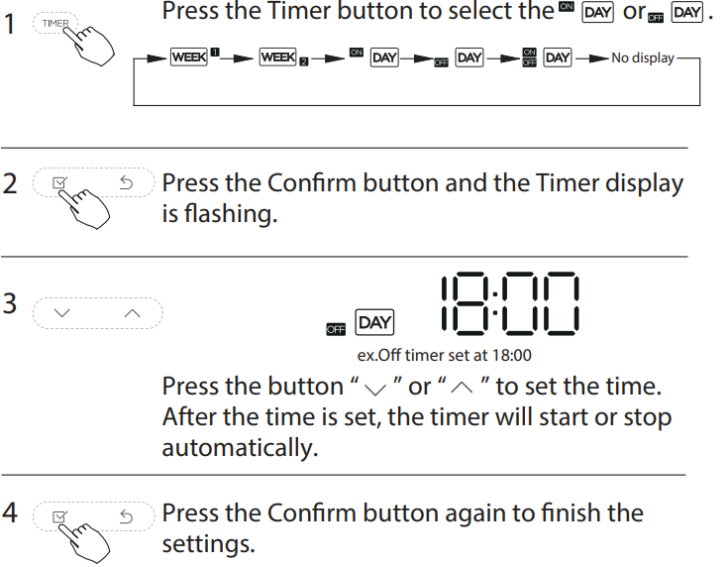Image resolution: width=728 pixels, height=567 pixels.
Task: Click the TIMER button in step 1
Action: click(x=55, y=23)
